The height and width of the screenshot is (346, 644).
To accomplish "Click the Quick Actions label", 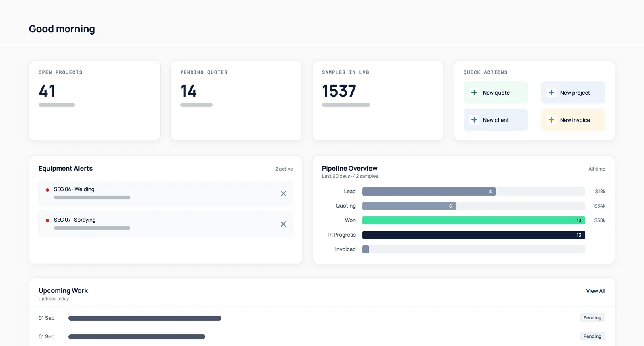I will point(485,72).
